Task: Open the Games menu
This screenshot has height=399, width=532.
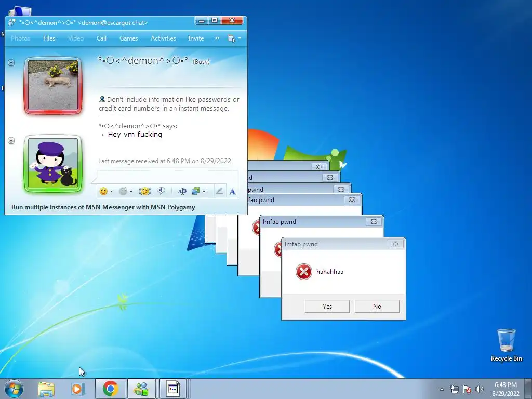Action: [129, 38]
